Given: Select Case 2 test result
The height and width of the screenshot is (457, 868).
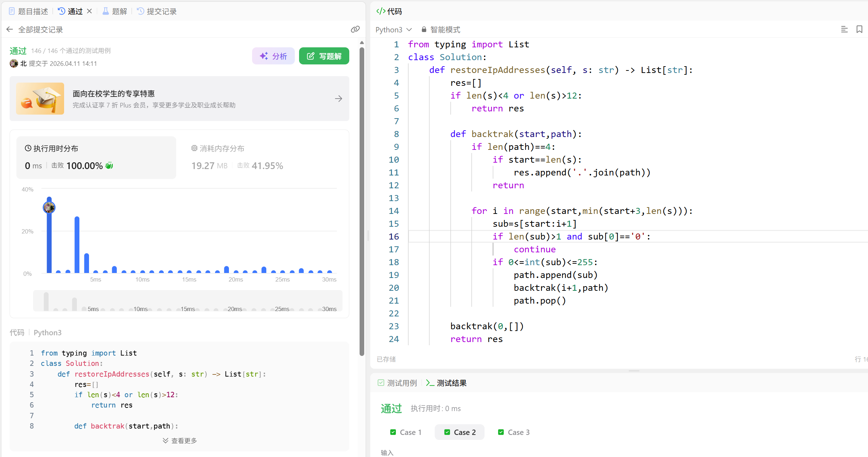Looking at the screenshot, I should click(460, 432).
